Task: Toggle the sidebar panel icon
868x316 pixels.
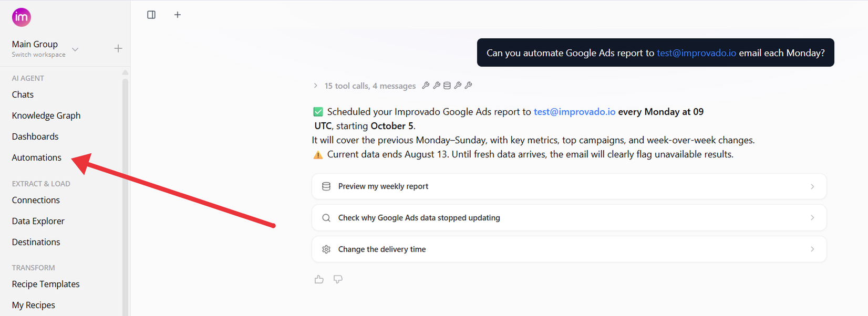Action: coord(151,15)
